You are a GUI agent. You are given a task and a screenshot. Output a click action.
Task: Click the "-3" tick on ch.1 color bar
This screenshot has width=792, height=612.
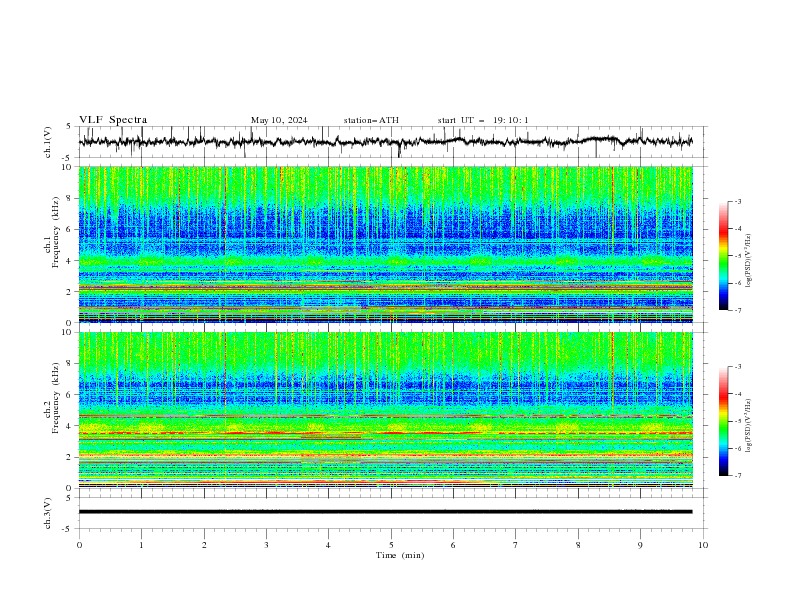[x=737, y=201]
